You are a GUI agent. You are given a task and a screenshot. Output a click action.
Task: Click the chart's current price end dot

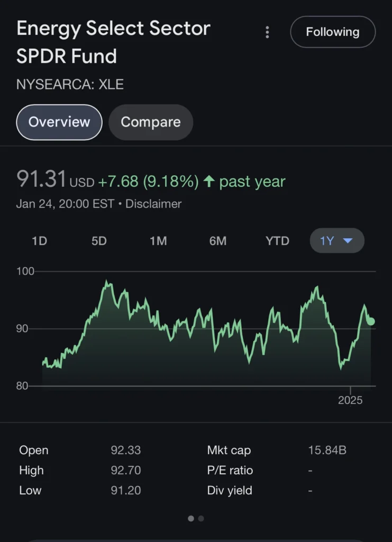tap(371, 321)
